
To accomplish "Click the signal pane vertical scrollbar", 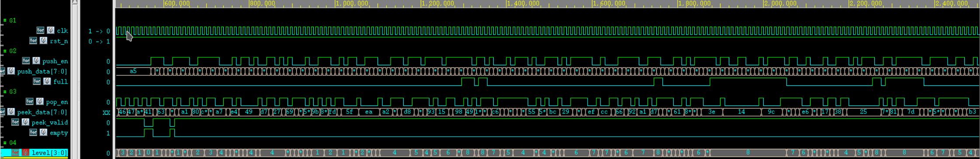I will 75,79.
